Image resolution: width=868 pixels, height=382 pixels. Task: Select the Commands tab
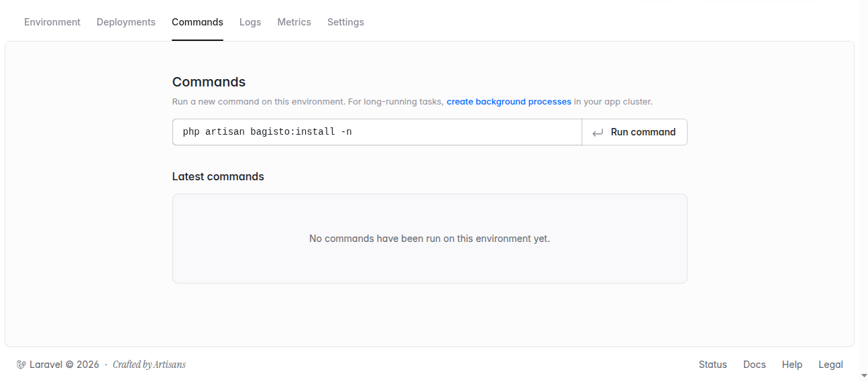click(x=197, y=22)
